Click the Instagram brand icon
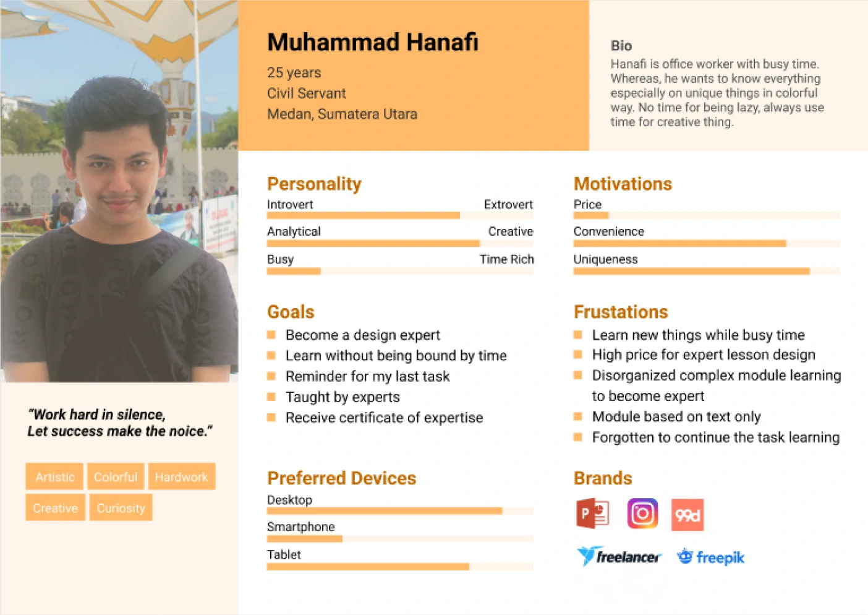Screen dimensions: 868x615 tap(642, 514)
